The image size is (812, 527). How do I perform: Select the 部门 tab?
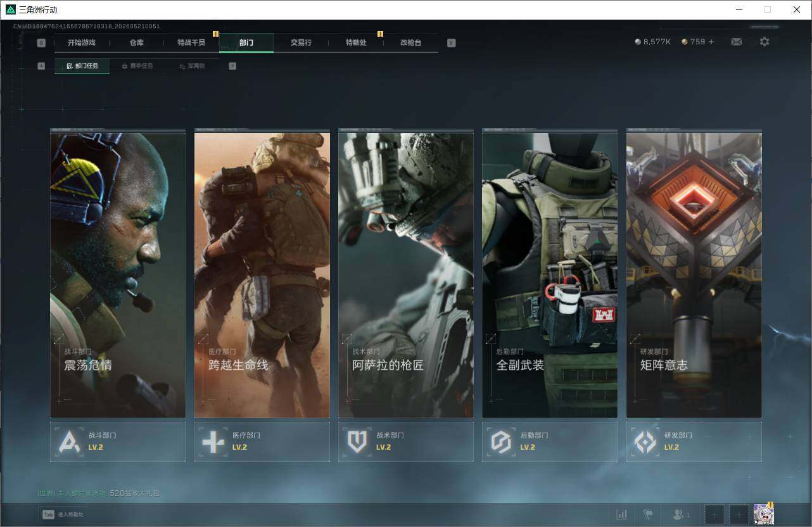tap(246, 43)
